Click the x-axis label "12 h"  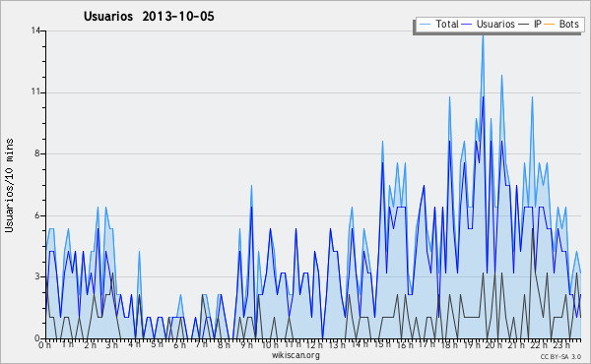tap(314, 344)
